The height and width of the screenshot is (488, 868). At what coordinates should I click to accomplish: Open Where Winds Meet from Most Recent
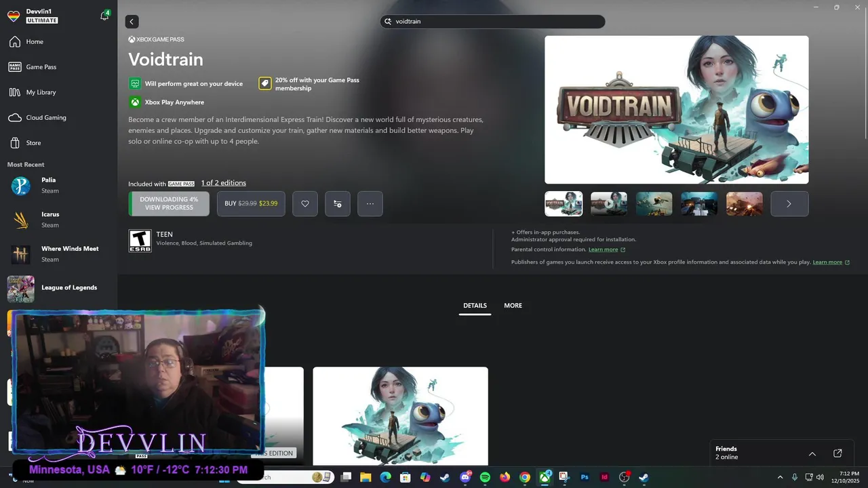coord(58,254)
